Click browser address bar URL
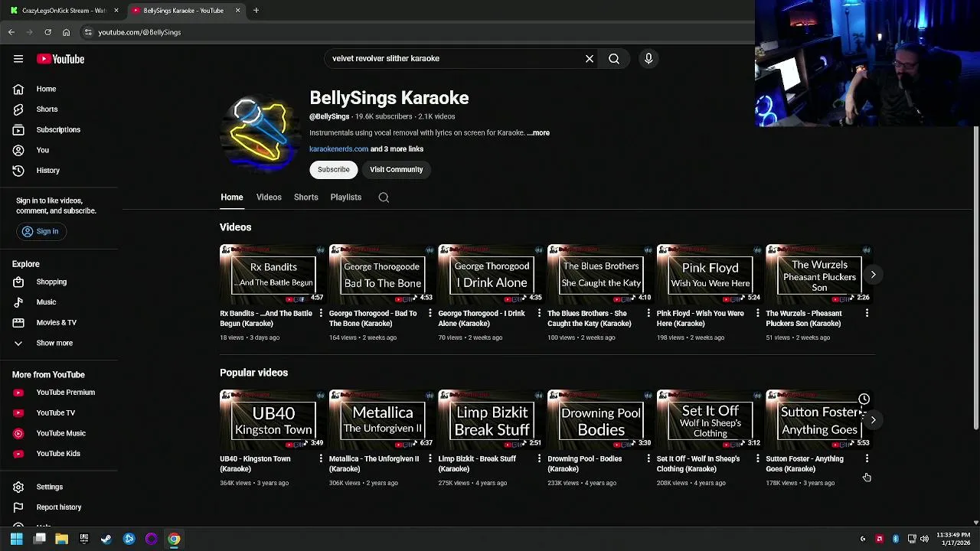The height and width of the screenshot is (551, 980). click(139, 32)
